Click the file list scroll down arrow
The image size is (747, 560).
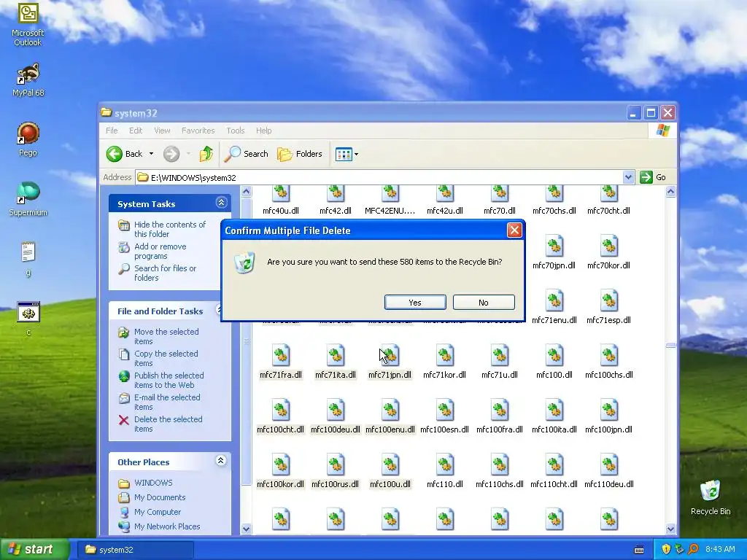pos(670,529)
